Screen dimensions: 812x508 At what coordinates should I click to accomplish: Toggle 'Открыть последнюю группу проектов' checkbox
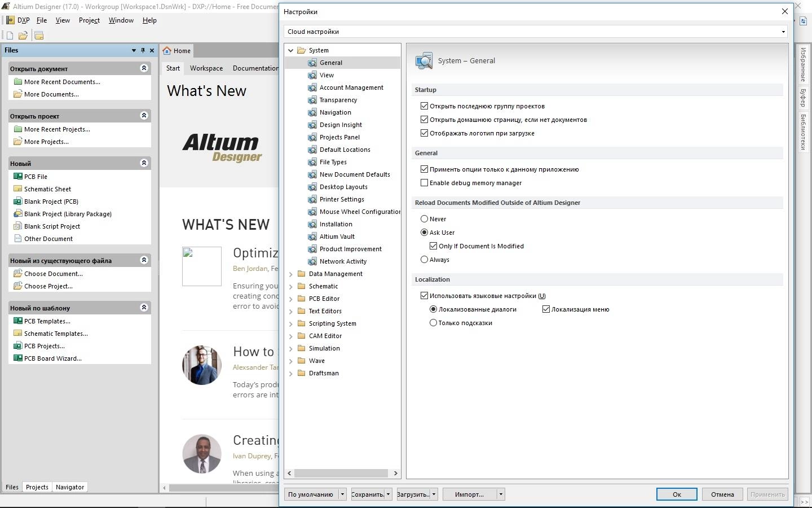(424, 106)
